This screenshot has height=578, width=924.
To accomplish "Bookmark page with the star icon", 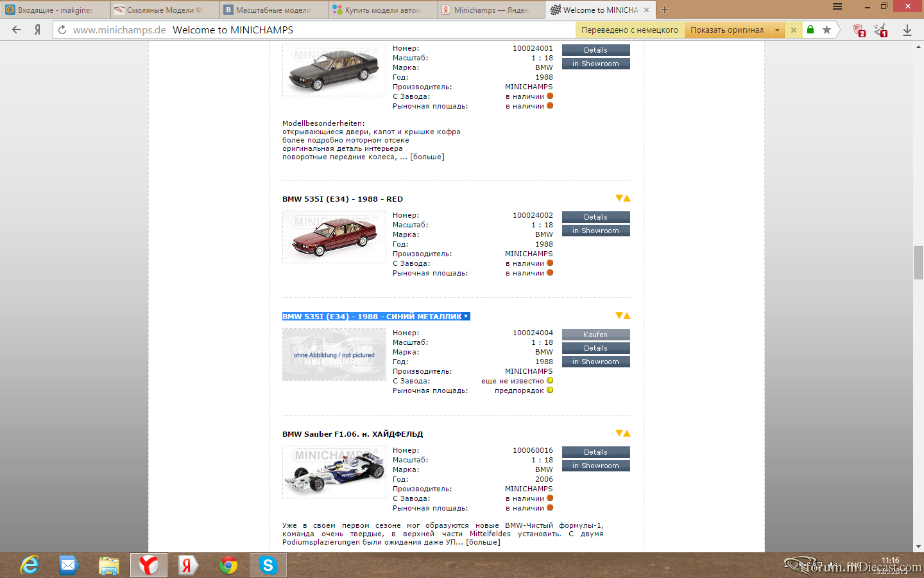I will (826, 30).
